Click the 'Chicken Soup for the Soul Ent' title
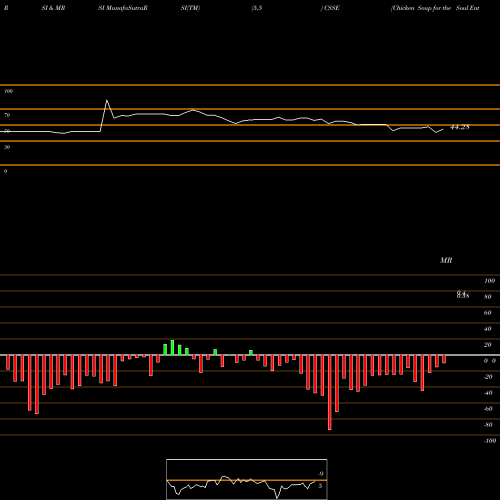Image resolution: width=500 pixels, height=500 pixels. [435, 8]
